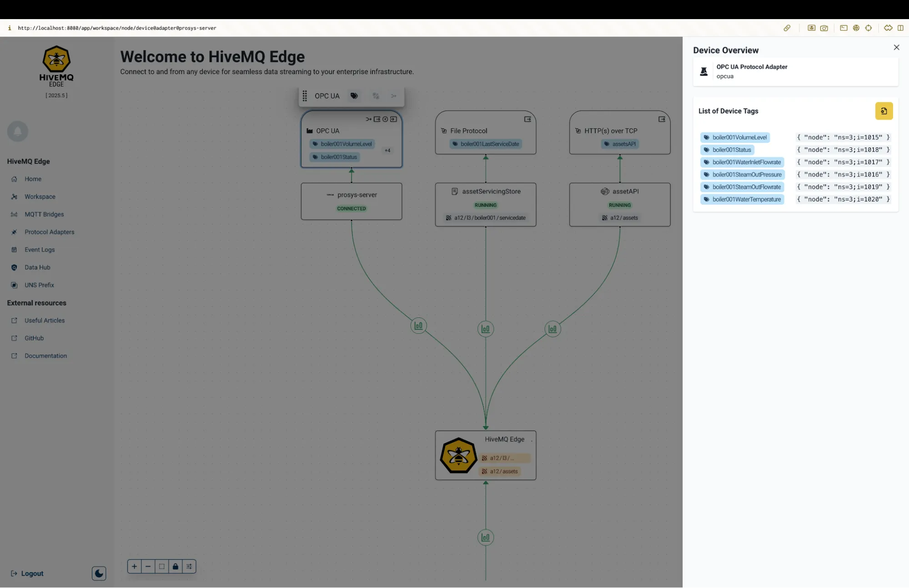Select the HTTP(s) over TCP device node
The width and height of the screenshot is (909, 588).
coord(619,132)
